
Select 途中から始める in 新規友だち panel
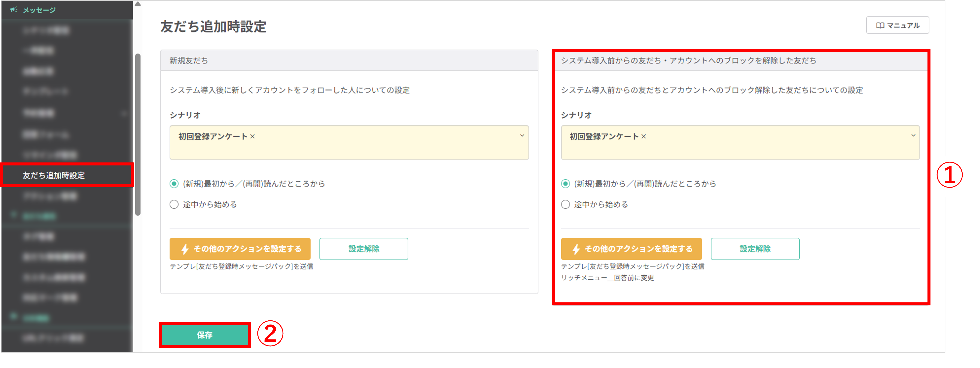click(174, 205)
